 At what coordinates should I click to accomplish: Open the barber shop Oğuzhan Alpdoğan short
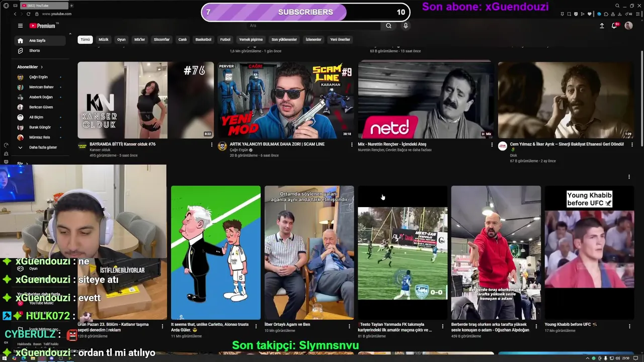496,252
